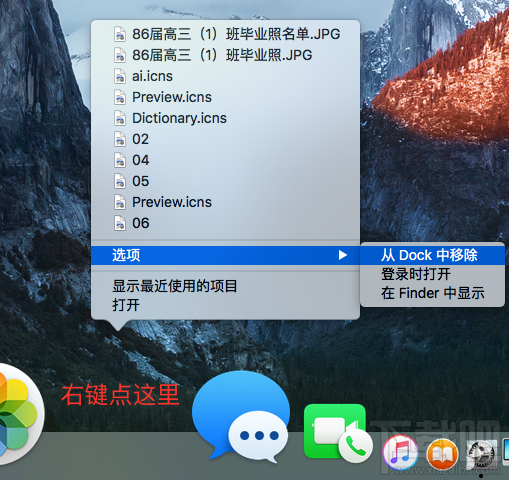Screen dimensions: 509x480
Task: Choose 在 Finder 中显示
Action: click(432, 293)
